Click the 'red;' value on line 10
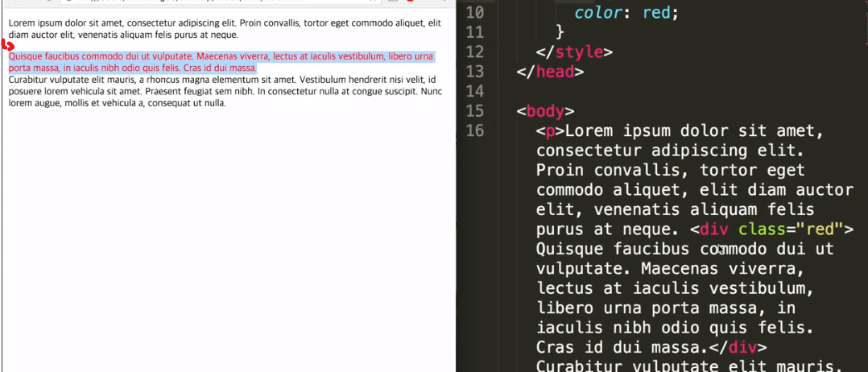This screenshot has height=372, width=868. pyautogui.click(x=660, y=12)
